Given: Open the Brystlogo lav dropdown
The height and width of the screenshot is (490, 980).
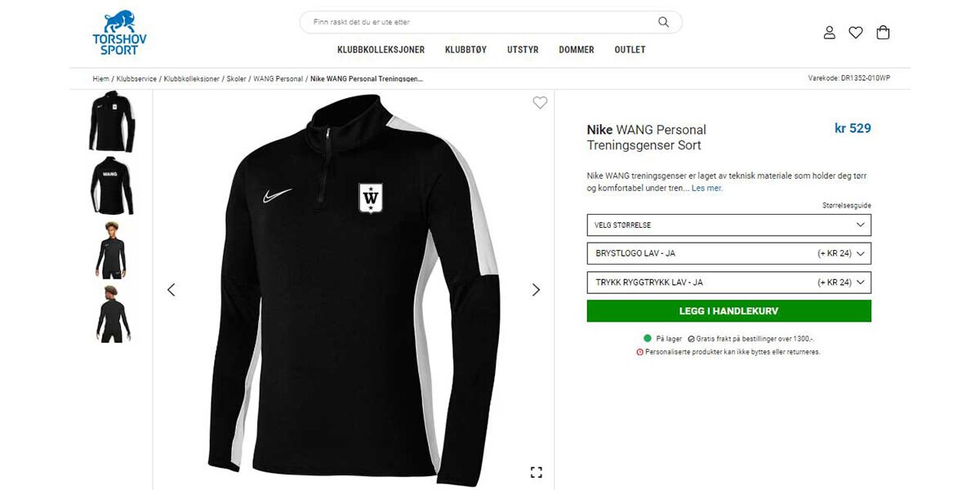Looking at the screenshot, I should (728, 253).
